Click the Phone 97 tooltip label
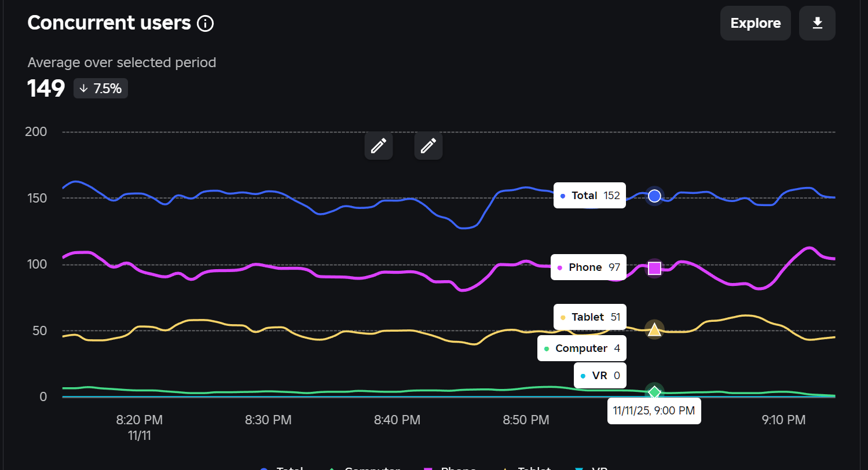This screenshot has width=868, height=470. (x=588, y=267)
